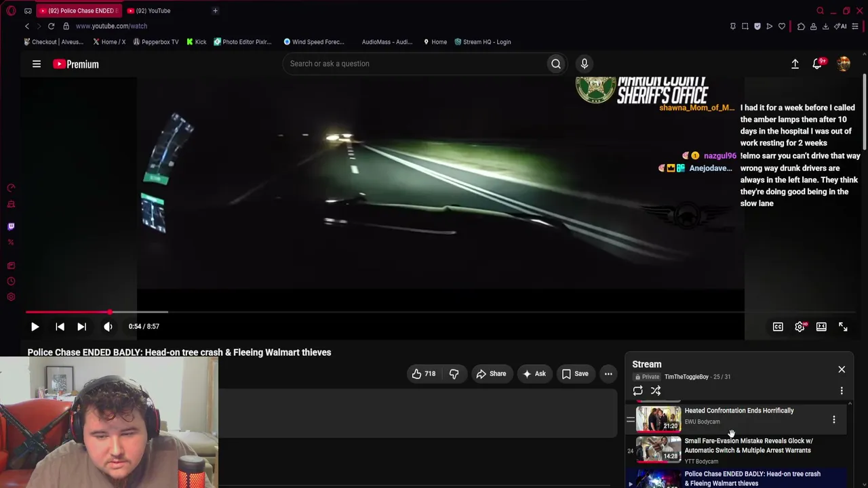Save the video to a playlist
The image size is (868, 488).
click(x=574, y=373)
